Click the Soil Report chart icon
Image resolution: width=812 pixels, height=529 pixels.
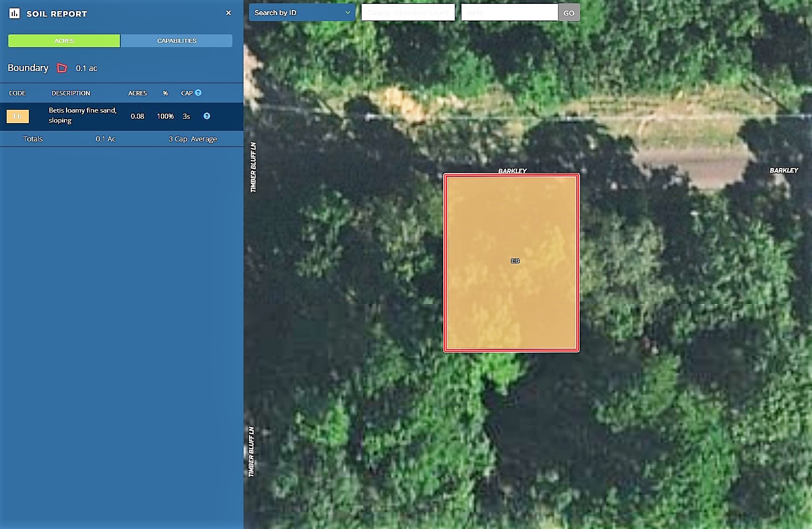coord(14,13)
